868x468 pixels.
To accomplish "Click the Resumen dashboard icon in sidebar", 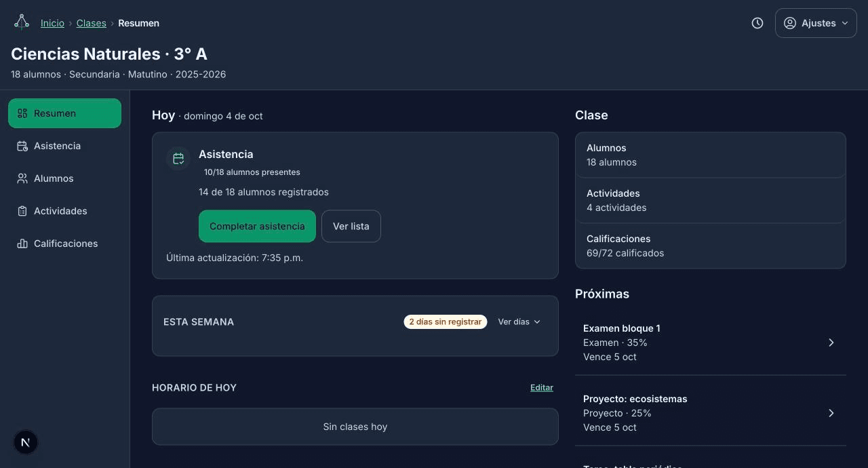I will pyautogui.click(x=22, y=113).
